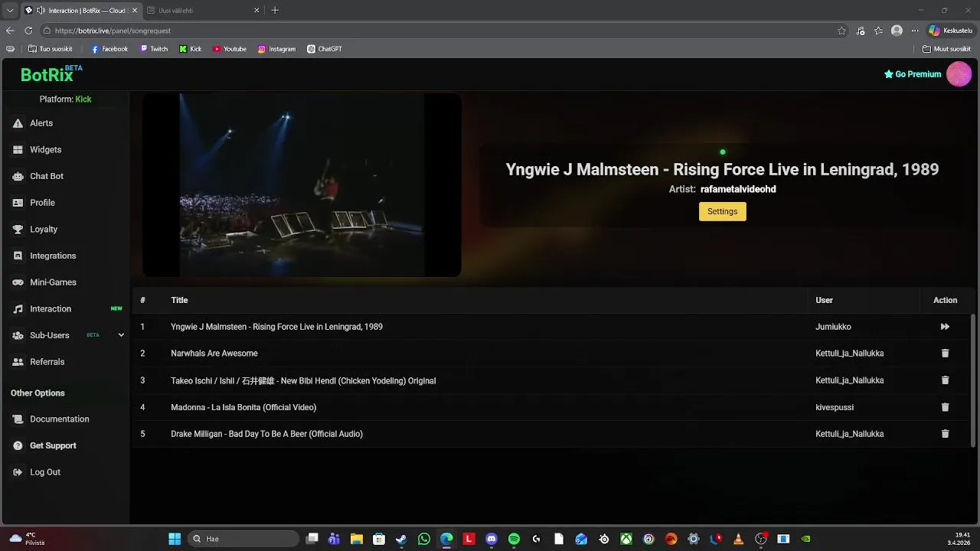Click the song video thumbnail player
This screenshot has width=980, height=551.
tap(302, 184)
